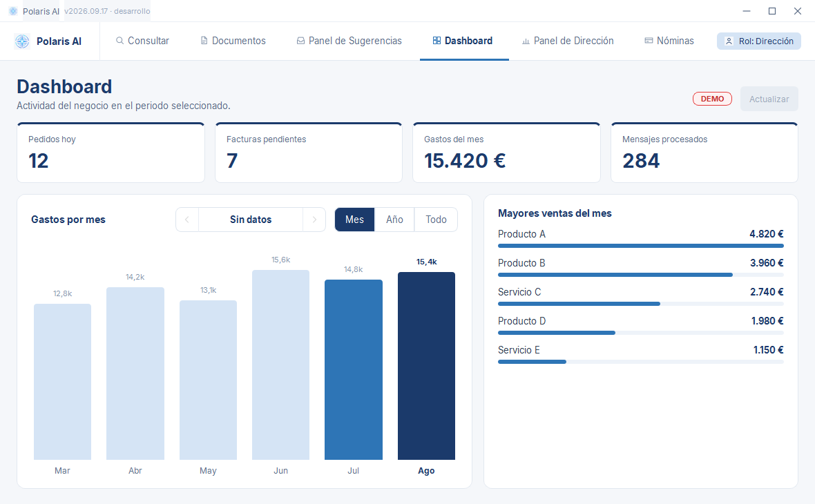Image resolution: width=815 pixels, height=504 pixels.
Task: Click the title bar Polaris app icon
Action: [13, 11]
